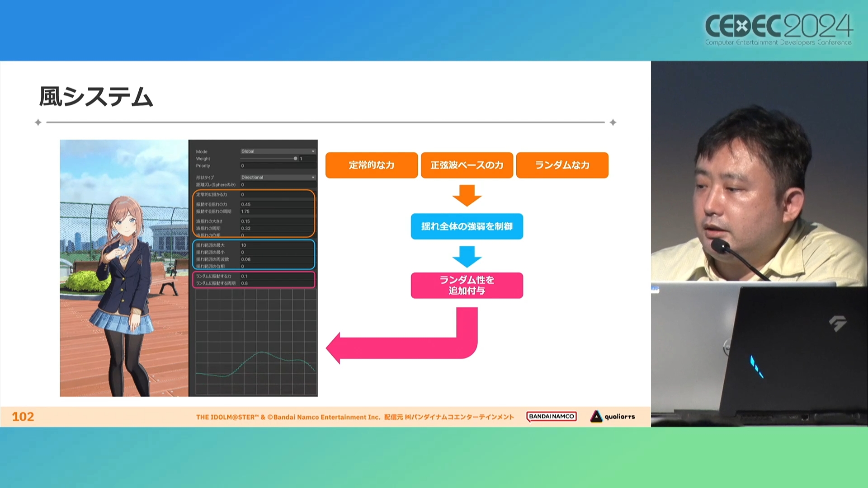Click the 揺れ範囲の周波数 field showing 0.08
The width and height of the screenshot is (868, 488).
pos(277,259)
